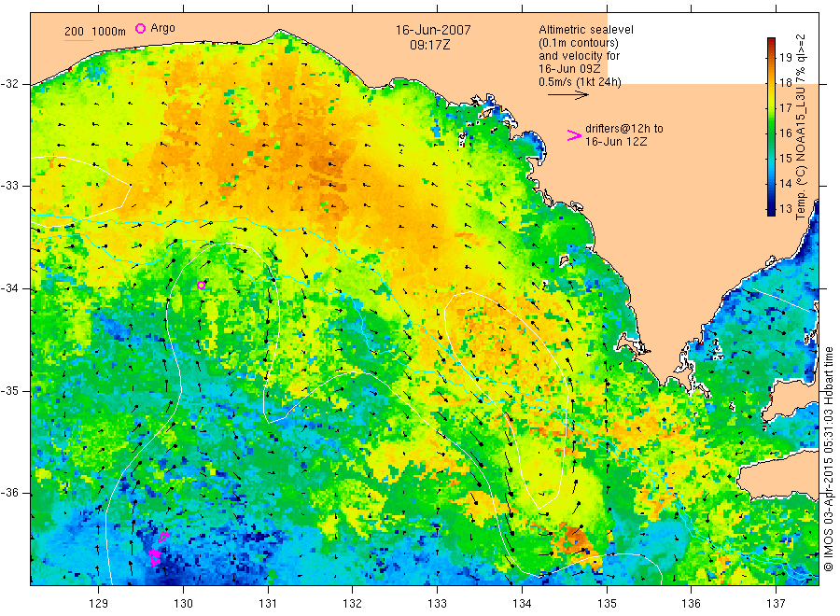Click the longitude label 133
The width and height of the screenshot is (840, 616).
437,604
